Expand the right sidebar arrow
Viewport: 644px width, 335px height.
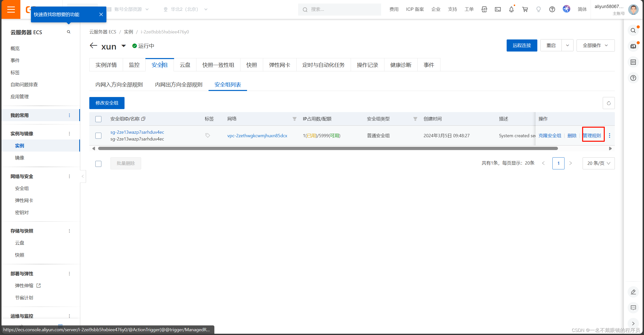click(633, 323)
